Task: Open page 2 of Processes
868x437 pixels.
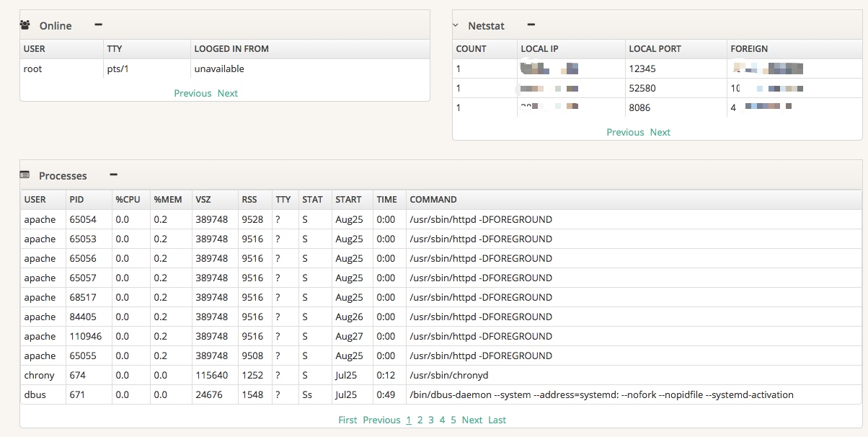Action: click(420, 420)
